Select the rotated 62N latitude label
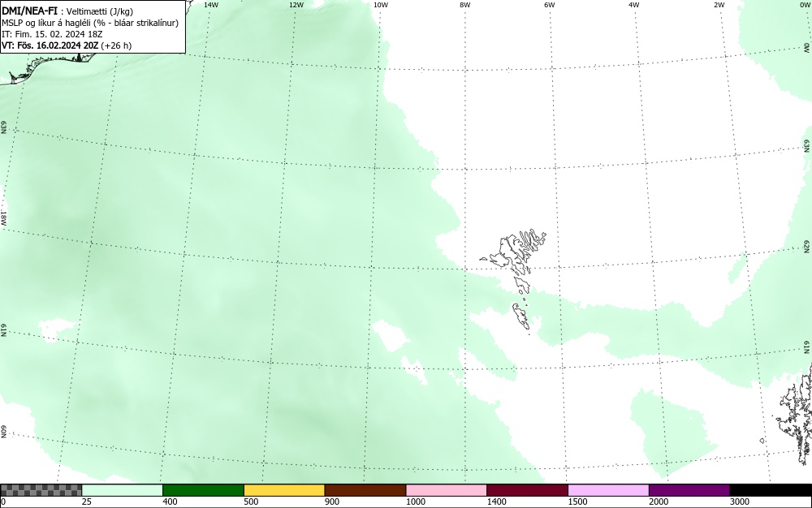 point(807,248)
